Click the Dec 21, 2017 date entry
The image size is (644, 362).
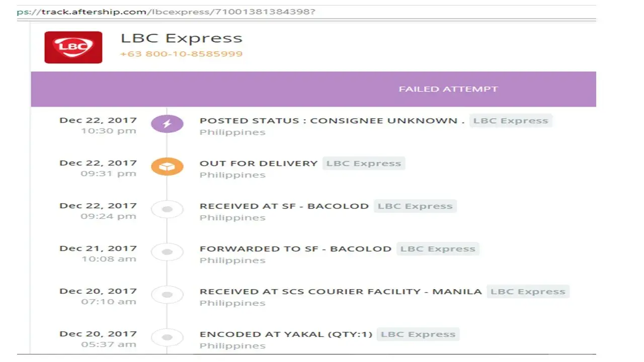point(98,248)
